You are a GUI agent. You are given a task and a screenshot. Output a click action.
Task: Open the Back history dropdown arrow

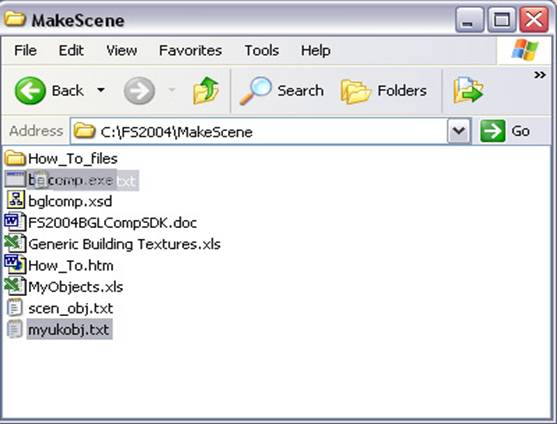[x=101, y=90]
